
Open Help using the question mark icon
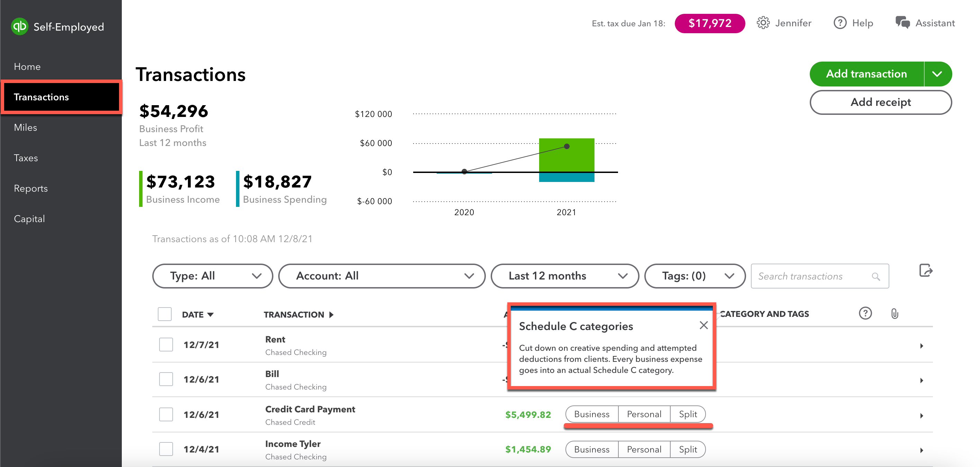click(840, 23)
